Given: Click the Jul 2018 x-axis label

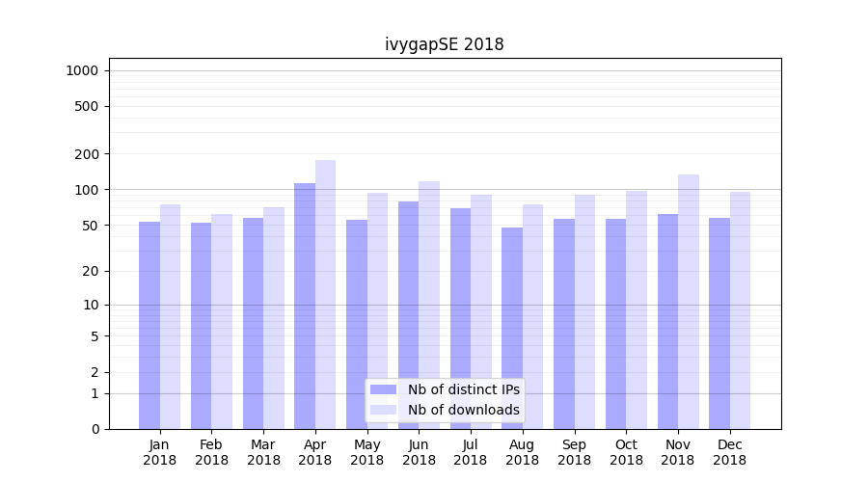Looking at the screenshot, I should [x=471, y=452].
